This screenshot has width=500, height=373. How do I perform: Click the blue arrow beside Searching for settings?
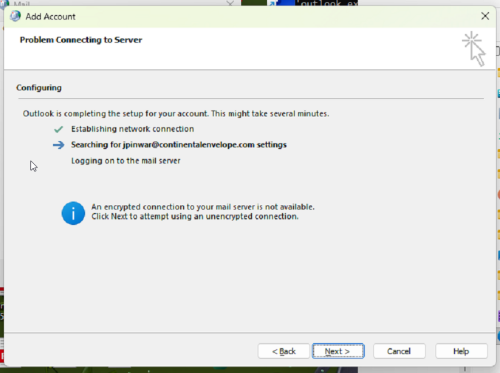[x=58, y=145]
